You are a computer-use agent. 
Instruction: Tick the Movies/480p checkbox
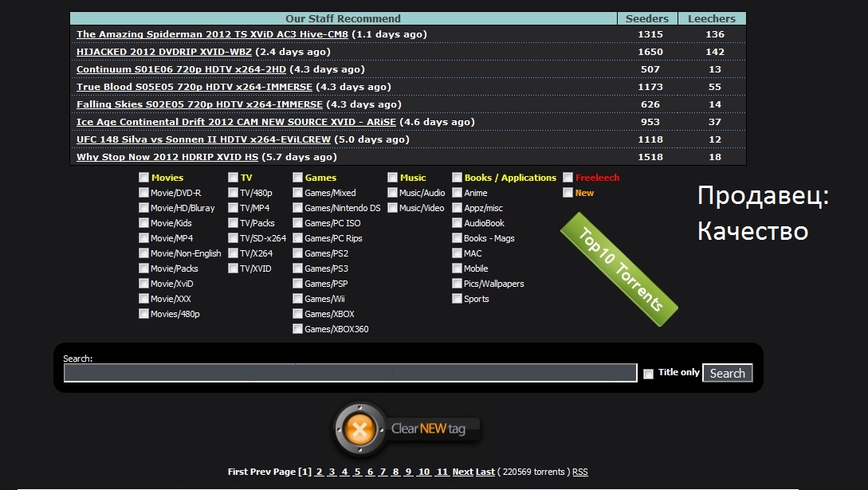144,314
